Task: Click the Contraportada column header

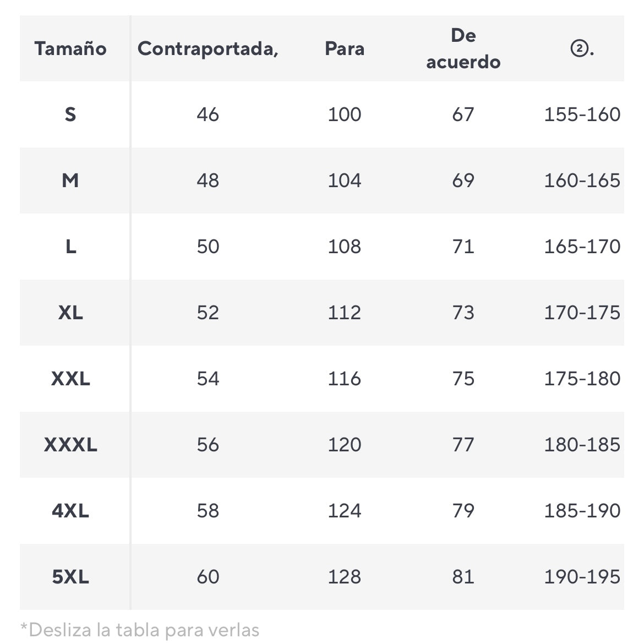Action: click(208, 49)
